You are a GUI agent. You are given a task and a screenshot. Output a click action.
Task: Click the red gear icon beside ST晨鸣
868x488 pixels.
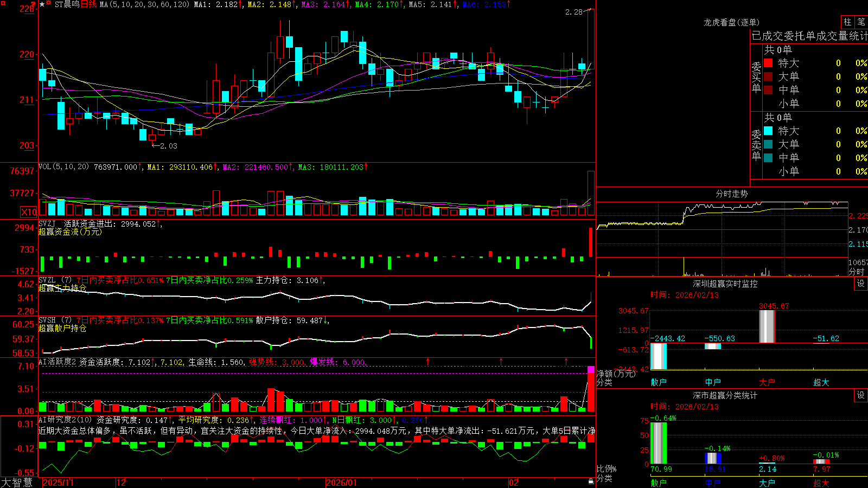click(48, 2)
